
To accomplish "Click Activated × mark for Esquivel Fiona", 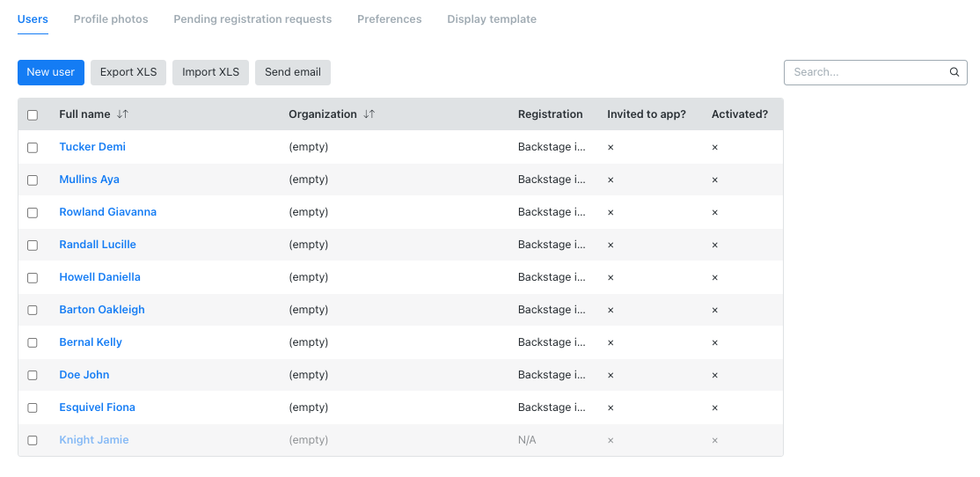I will click(715, 407).
